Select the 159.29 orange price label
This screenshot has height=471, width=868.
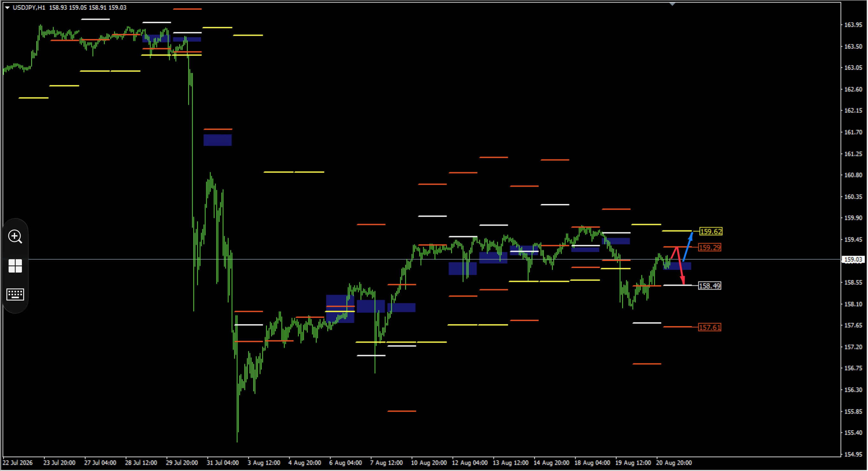coord(710,248)
